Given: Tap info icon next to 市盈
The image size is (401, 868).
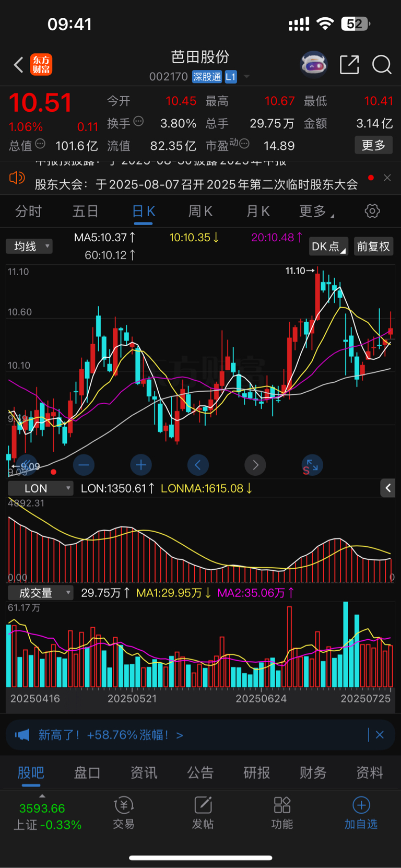Looking at the screenshot, I should [244, 144].
